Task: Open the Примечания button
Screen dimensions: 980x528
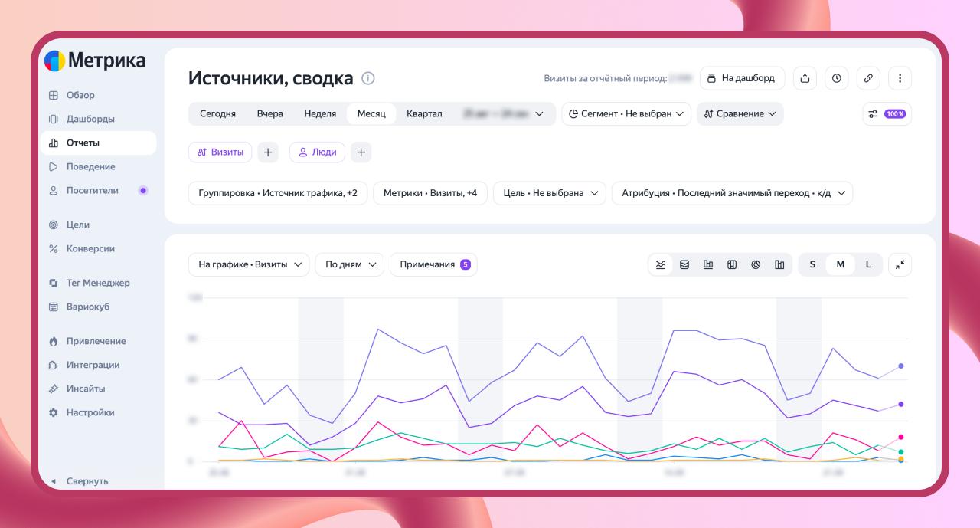Action: click(433, 264)
